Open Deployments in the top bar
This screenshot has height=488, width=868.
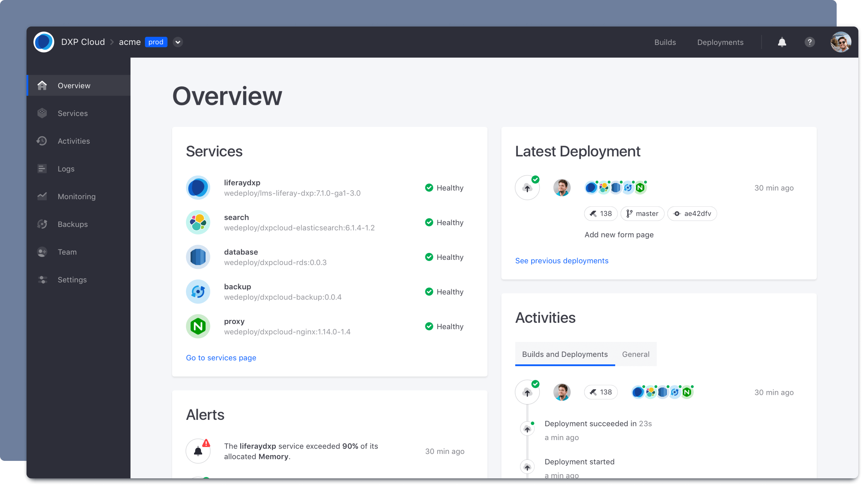[x=720, y=42]
